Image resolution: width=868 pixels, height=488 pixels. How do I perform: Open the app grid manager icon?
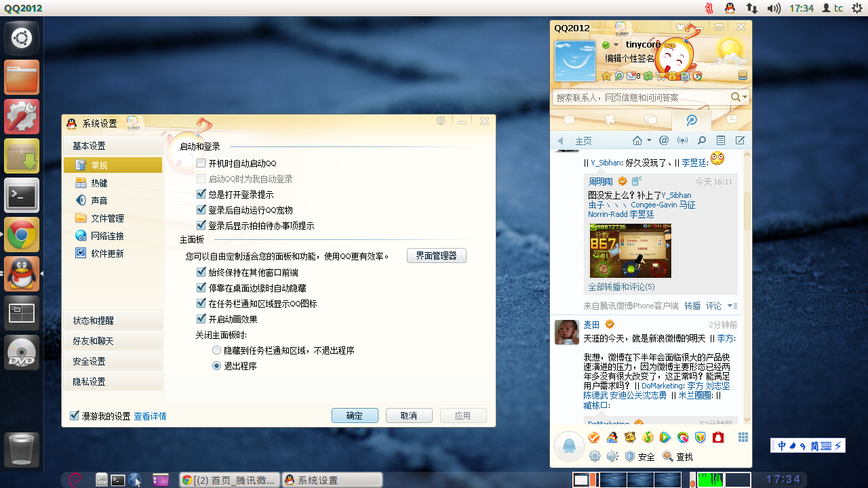point(743,437)
